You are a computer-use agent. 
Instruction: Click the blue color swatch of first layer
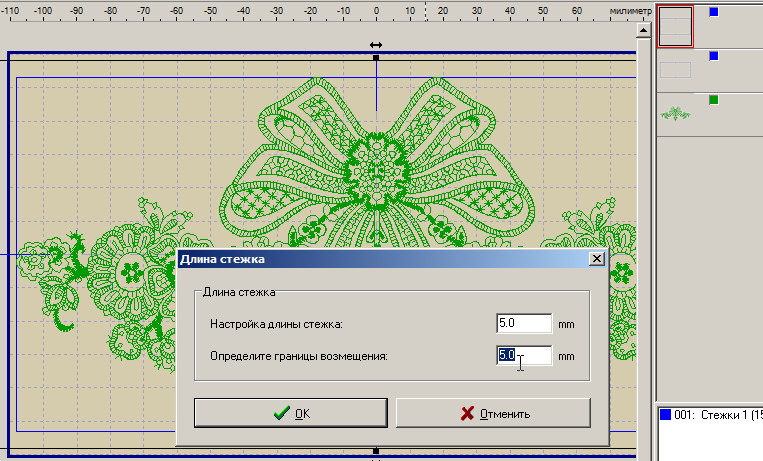tap(714, 12)
